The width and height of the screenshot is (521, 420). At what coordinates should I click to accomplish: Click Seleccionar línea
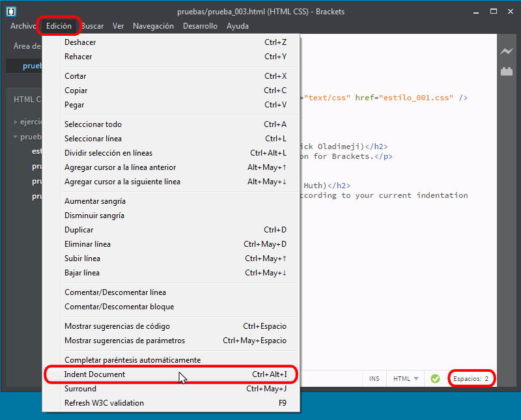pos(171,139)
